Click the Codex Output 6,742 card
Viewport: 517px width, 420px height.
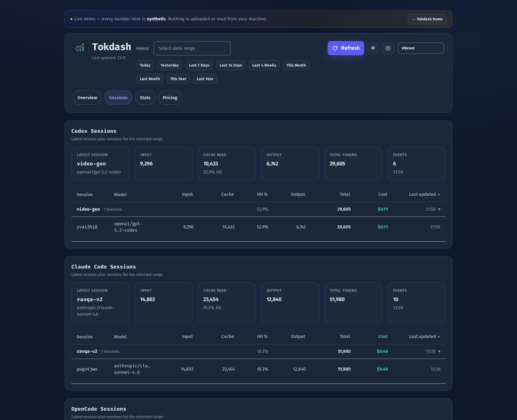pyautogui.click(x=290, y=164)
